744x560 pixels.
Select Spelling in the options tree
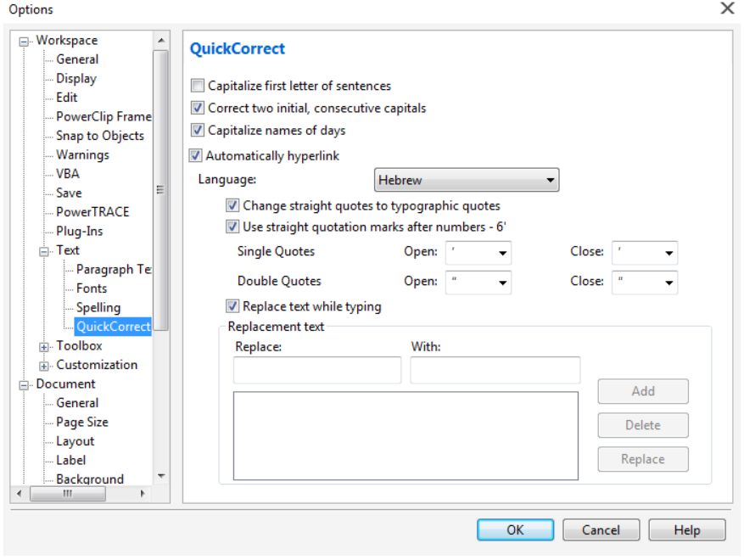click(x=98, y=307)
